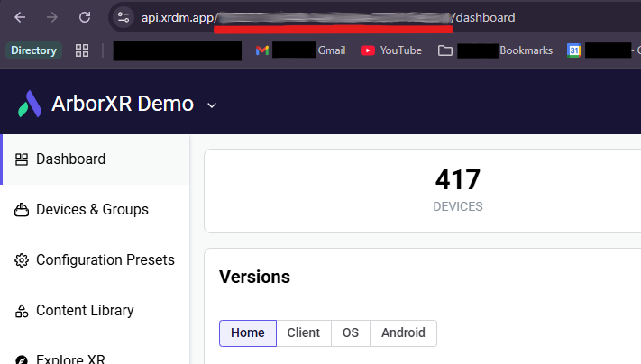Click the Directory bookmark button
Screen dimensions: 641x364
tap(33, 50)
